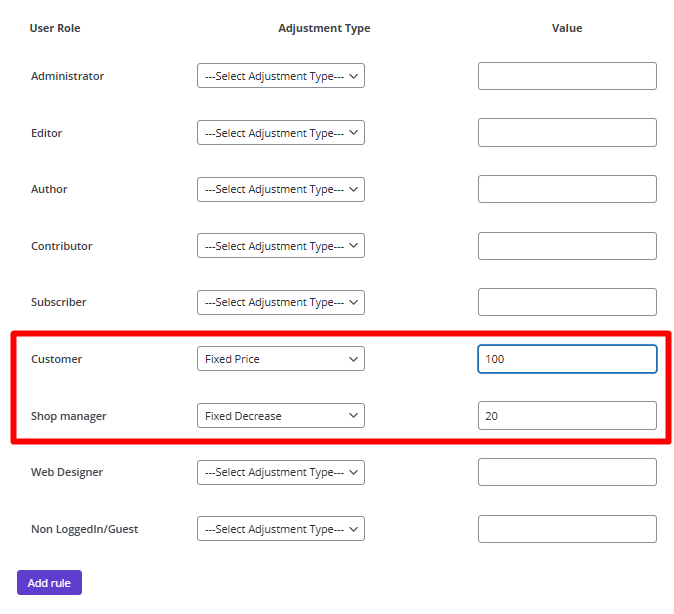Click the Contributor value input box

pyautogui.click(x=567, y=246)
